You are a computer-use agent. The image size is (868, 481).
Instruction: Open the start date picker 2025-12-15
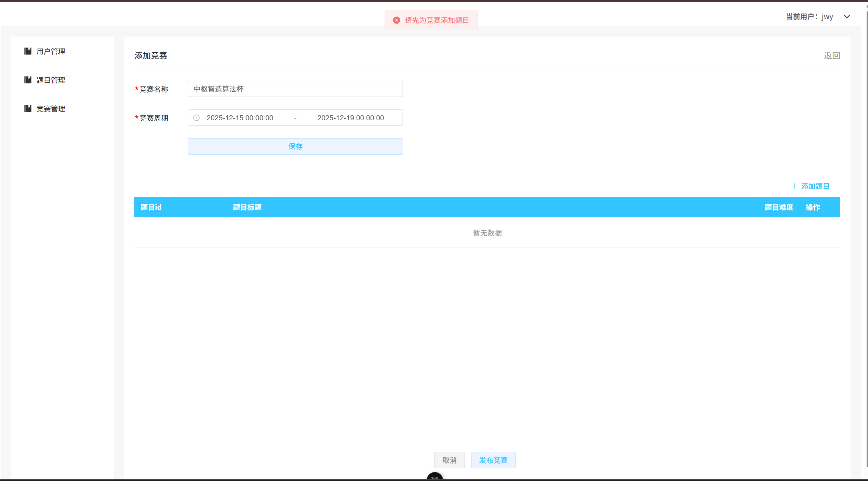click(x=240, y=118)
